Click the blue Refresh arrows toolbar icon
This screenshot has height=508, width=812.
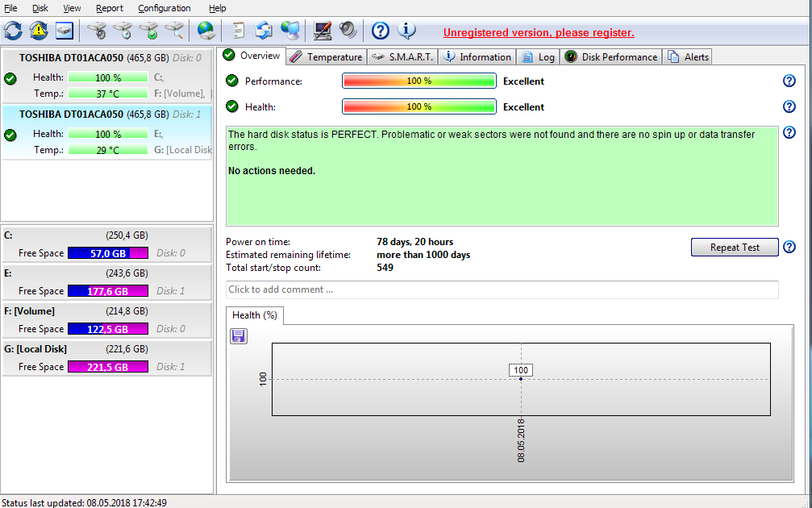point(13,31)
